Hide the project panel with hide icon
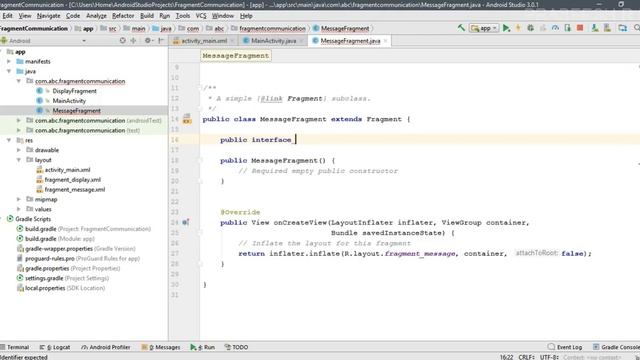The width and height of the screenshot is (640, 360). pyautogui.click(x=161, y=40)
